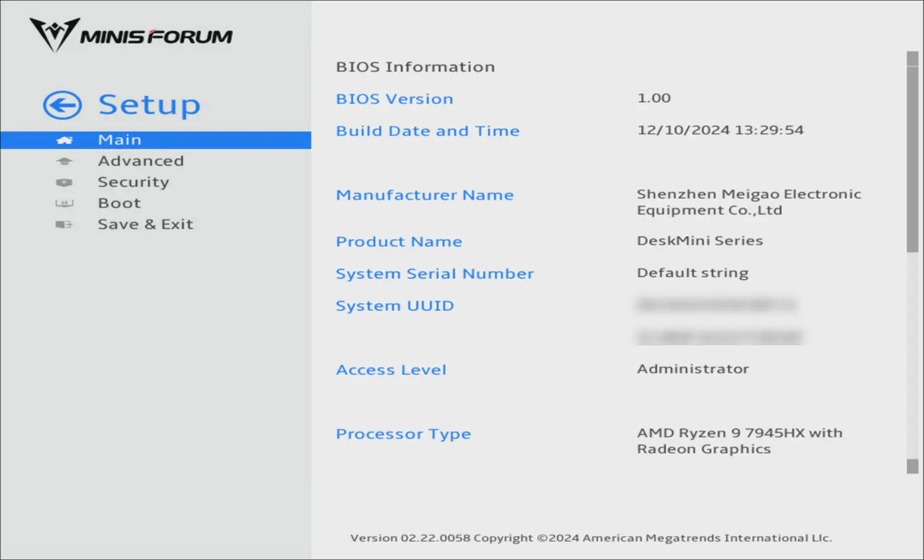Click the AMD Ryzen 9 7945HX value
Screen dimensions: 924x560
tap(740, 441)
